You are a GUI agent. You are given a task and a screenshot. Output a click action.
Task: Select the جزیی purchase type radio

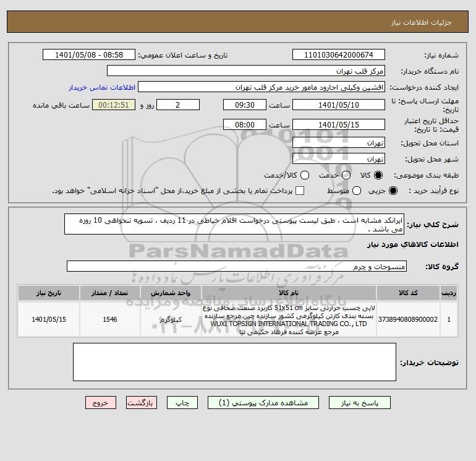click(x=393, y=191)
